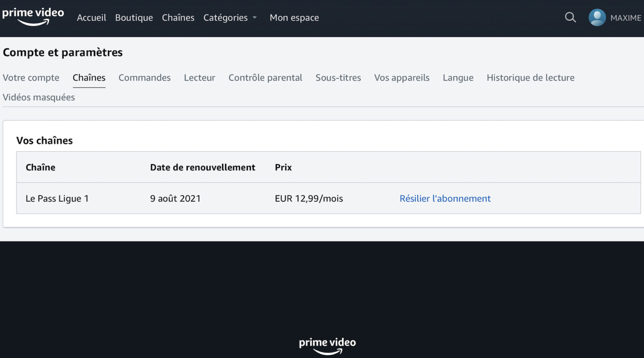Open the Commandes tab
Image resolution: width=644 pixels, height=358 pixels.
click(145, 78)
